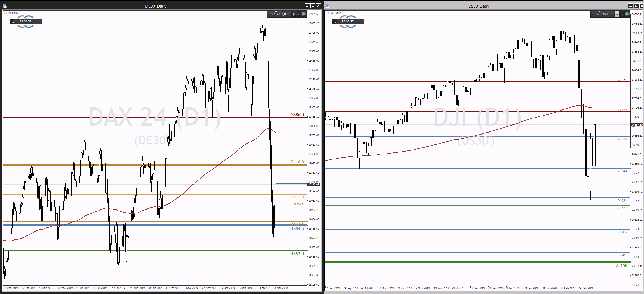Select the 26632 blue level label

point(622,139)
